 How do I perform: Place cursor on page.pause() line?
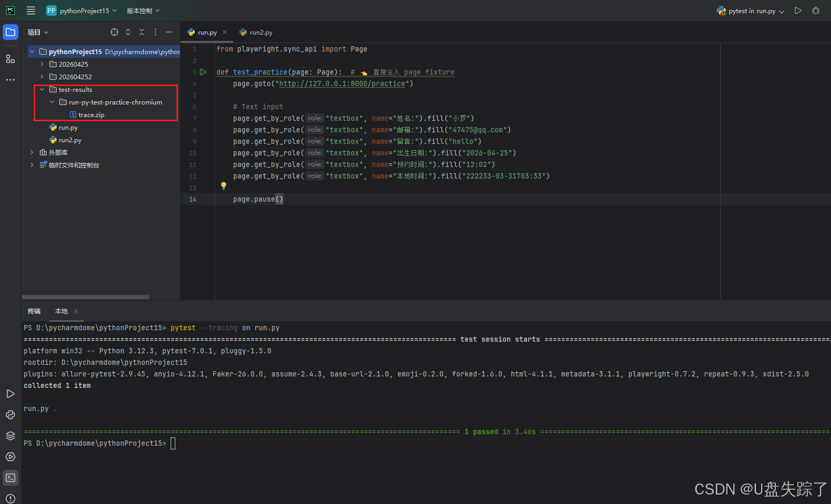pos(258,199)
